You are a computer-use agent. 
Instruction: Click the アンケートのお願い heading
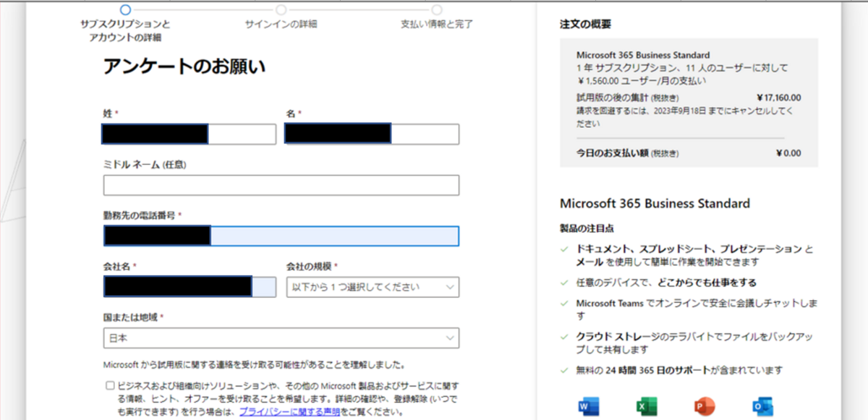(x=184, y=67)
